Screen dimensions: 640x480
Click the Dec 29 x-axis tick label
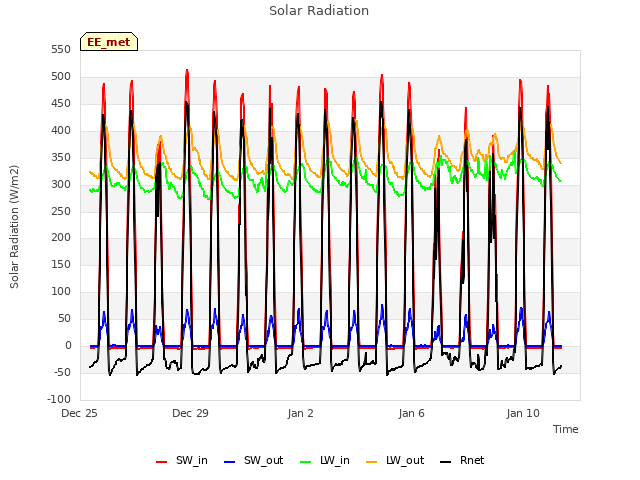pyautogui.click(x=190, y=413)
